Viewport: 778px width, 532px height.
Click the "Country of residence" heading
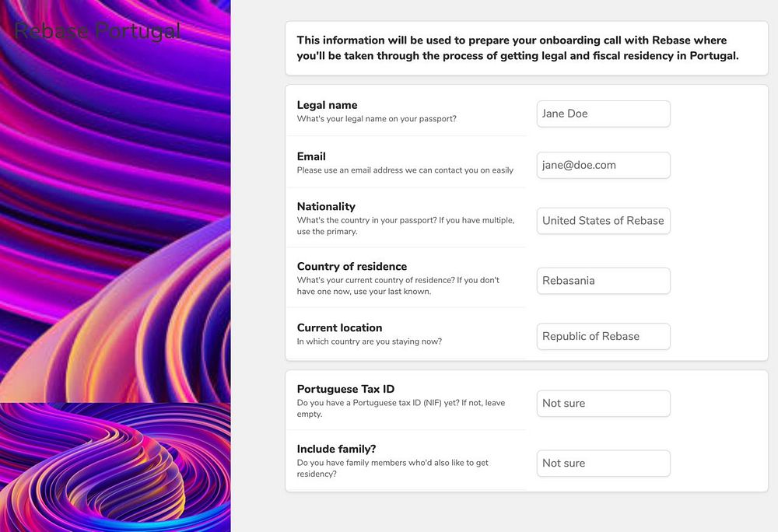tap(352, 266)
